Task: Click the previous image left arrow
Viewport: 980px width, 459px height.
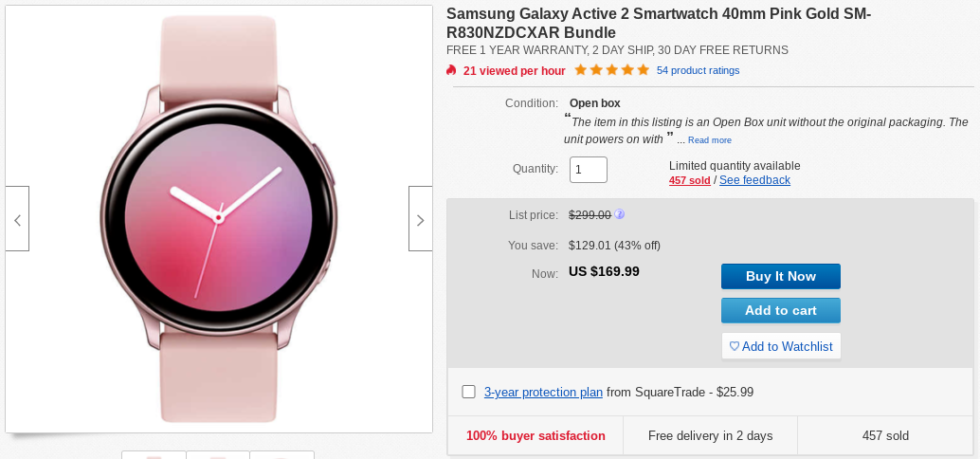Action: click(17, 219)
